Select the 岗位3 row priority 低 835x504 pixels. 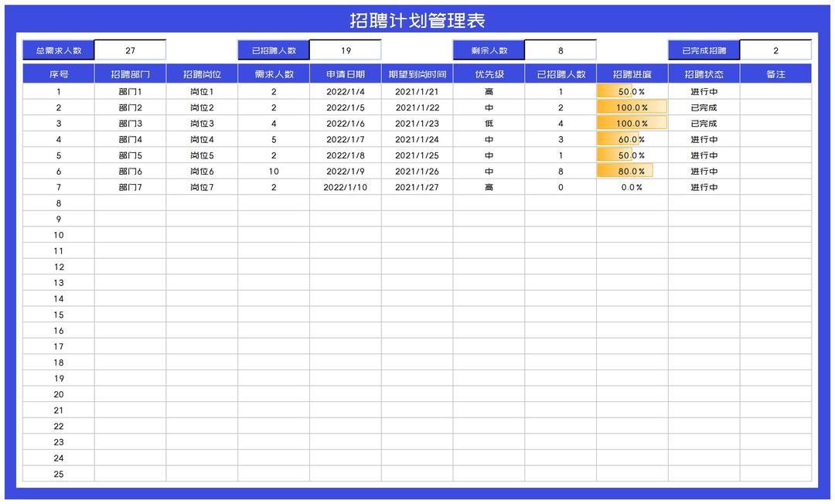(489, 124)
